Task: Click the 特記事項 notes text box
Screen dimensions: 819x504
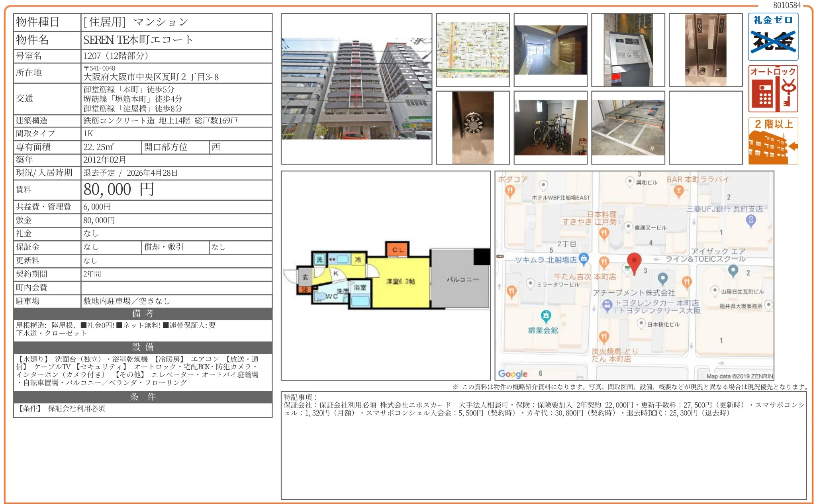Action: 543,445
